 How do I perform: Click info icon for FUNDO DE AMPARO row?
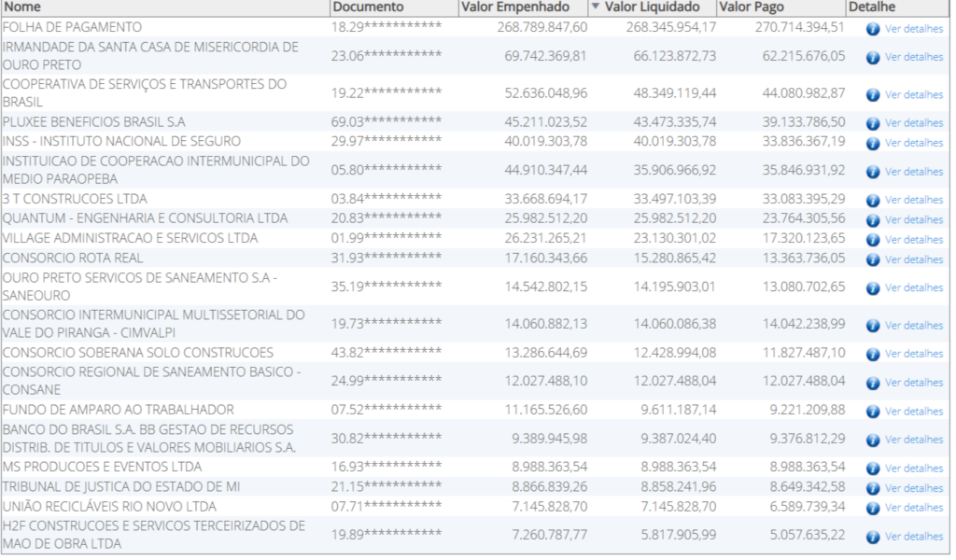pyautogui.click(x=873, y=412)
